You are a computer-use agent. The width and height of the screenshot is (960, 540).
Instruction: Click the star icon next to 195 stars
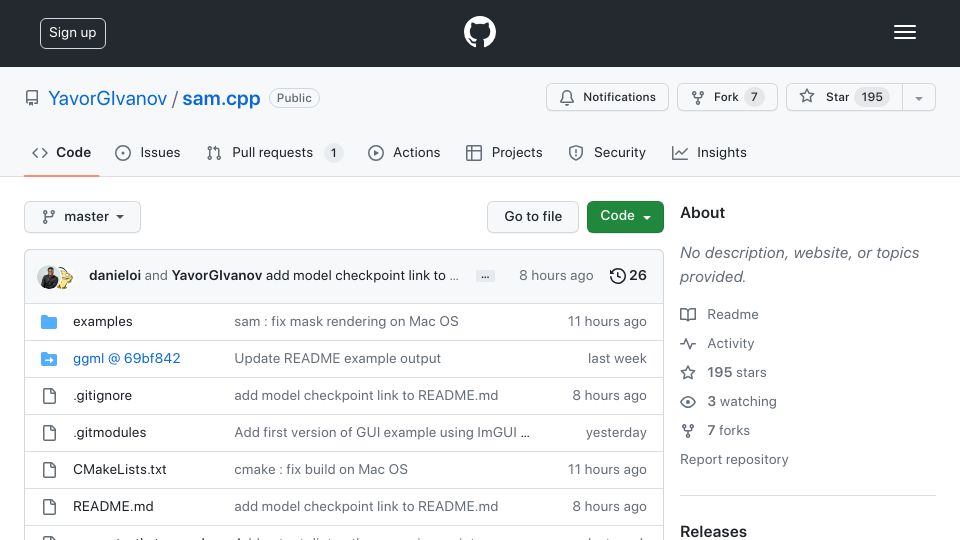click(x=688, y=373)
